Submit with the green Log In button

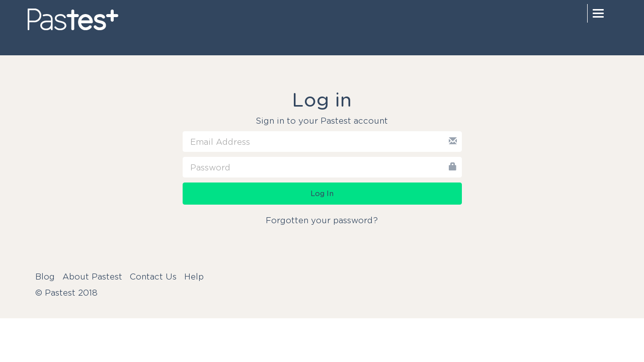tap(322, 194)
